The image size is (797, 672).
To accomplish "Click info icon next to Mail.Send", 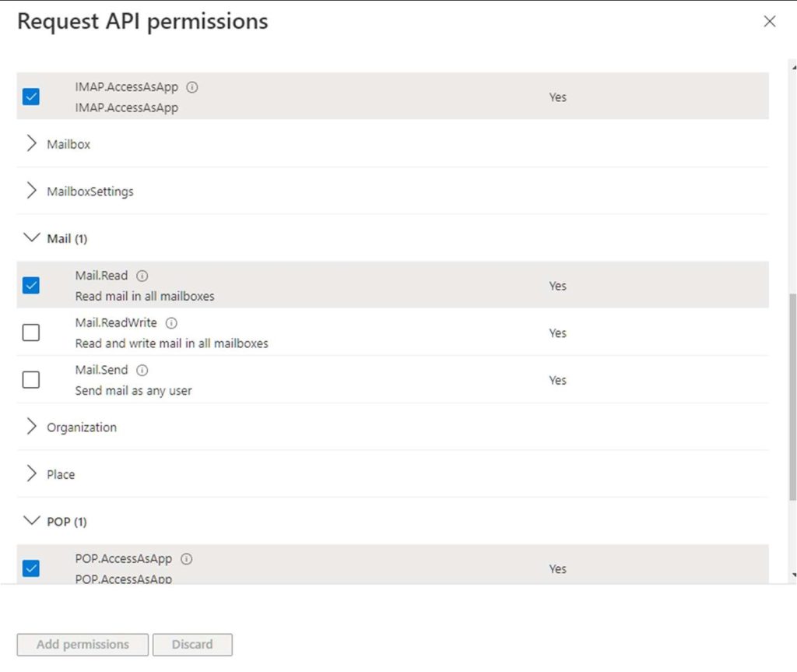I will point(142,370).
